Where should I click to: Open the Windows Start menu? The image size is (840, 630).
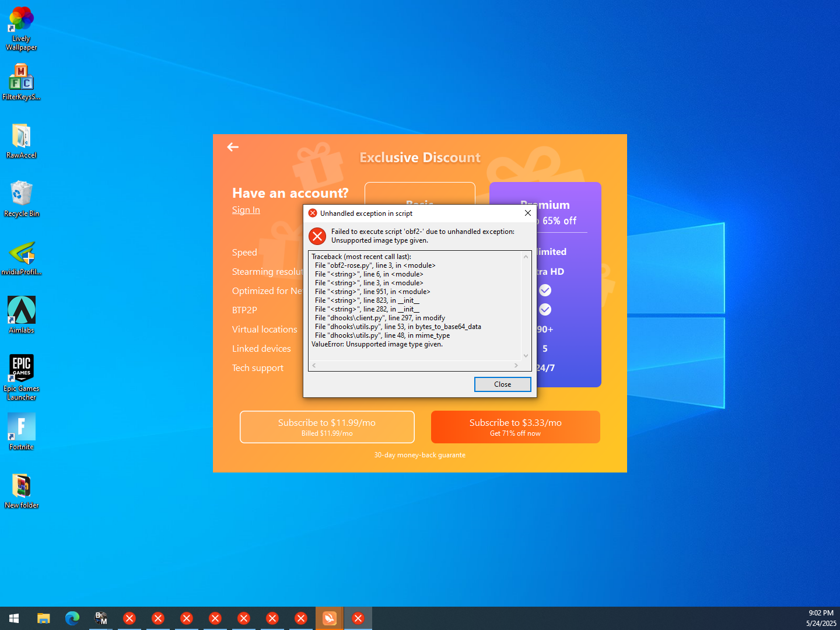14,618
